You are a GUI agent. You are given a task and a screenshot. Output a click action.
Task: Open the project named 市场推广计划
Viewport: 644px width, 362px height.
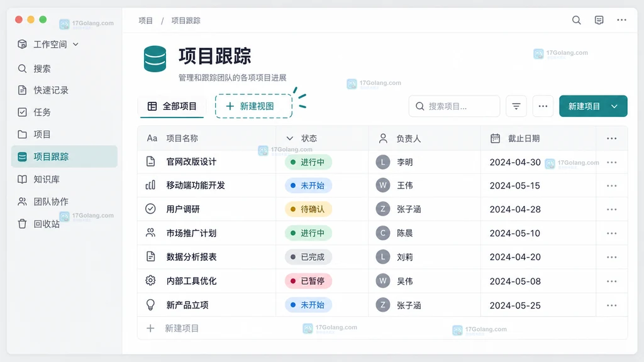point(191,233)
